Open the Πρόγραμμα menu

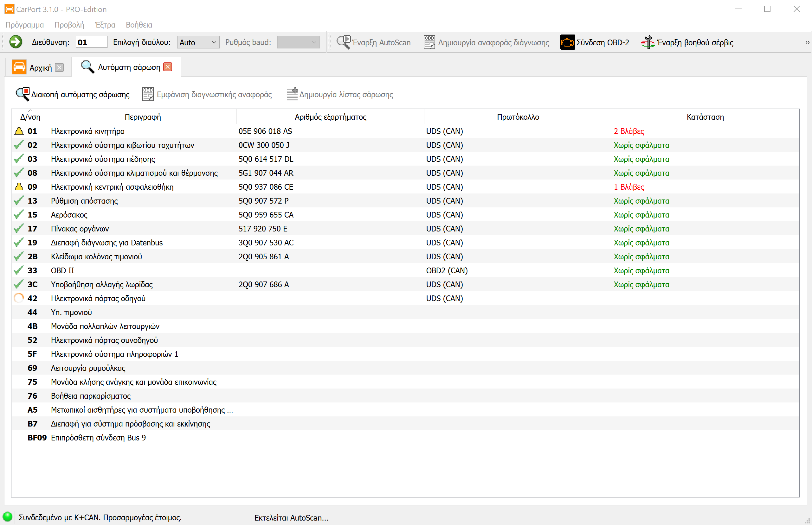click(x=25, y=25)
